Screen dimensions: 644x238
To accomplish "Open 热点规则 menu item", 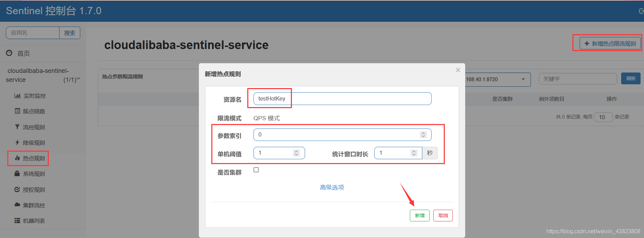I will pos(34,158).
